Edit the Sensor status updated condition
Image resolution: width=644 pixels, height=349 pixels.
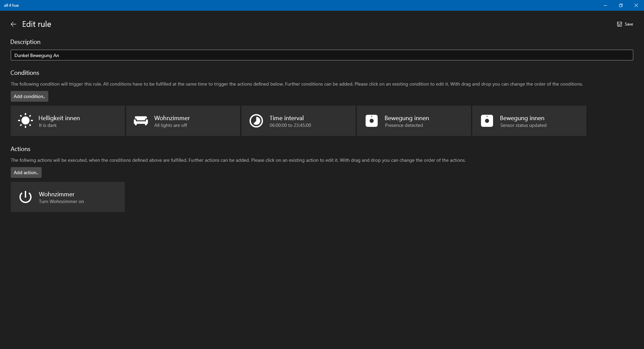(x=529, y=121)
